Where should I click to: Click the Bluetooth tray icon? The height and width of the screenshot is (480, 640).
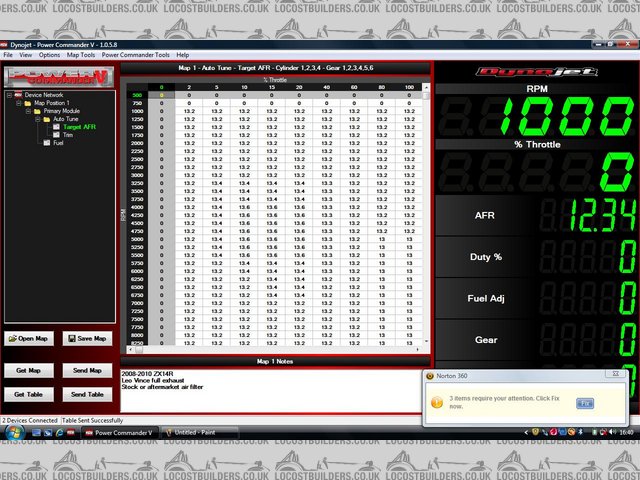pyautogui.click(x=580, y=432)
